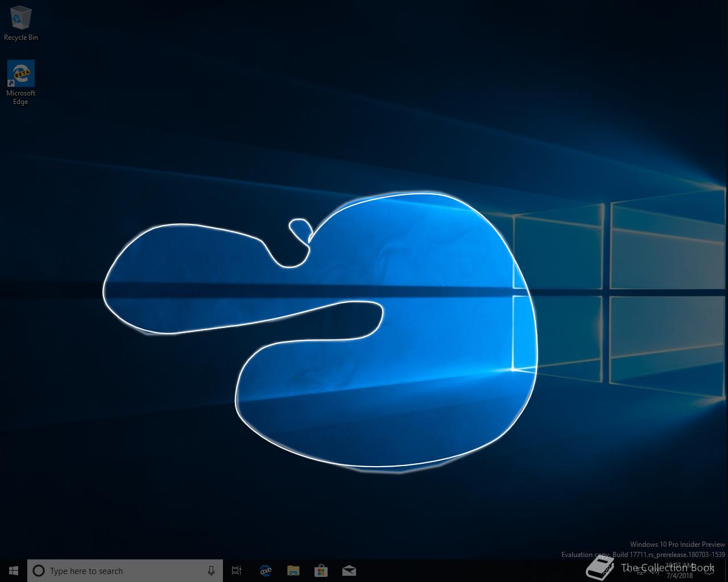Open the Recycle Bin desktop icon
This screenshot has width=728, height=582.
point(21,23)
